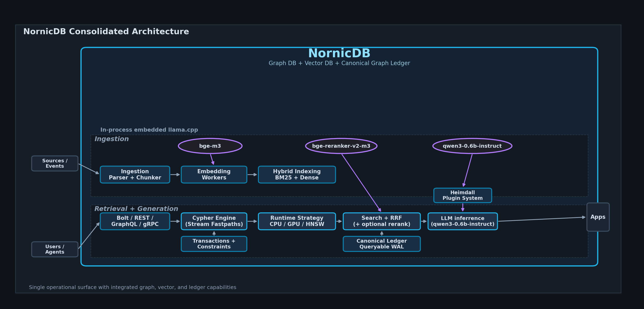This screenshot has height=309, width=644.
Task: Click the qwen3-0.6b-instruct model ellipse
Action: (x=472, y=146)
